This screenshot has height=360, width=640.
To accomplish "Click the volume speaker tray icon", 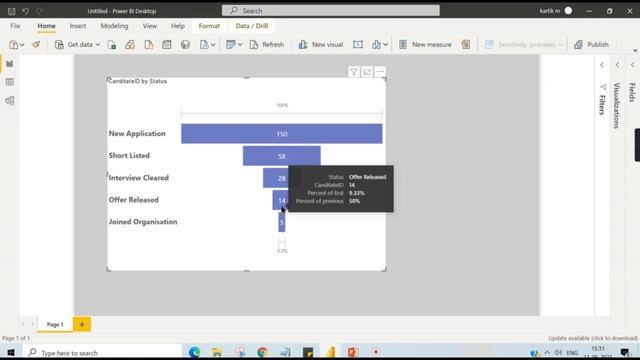I will click(x=558, y=352).
